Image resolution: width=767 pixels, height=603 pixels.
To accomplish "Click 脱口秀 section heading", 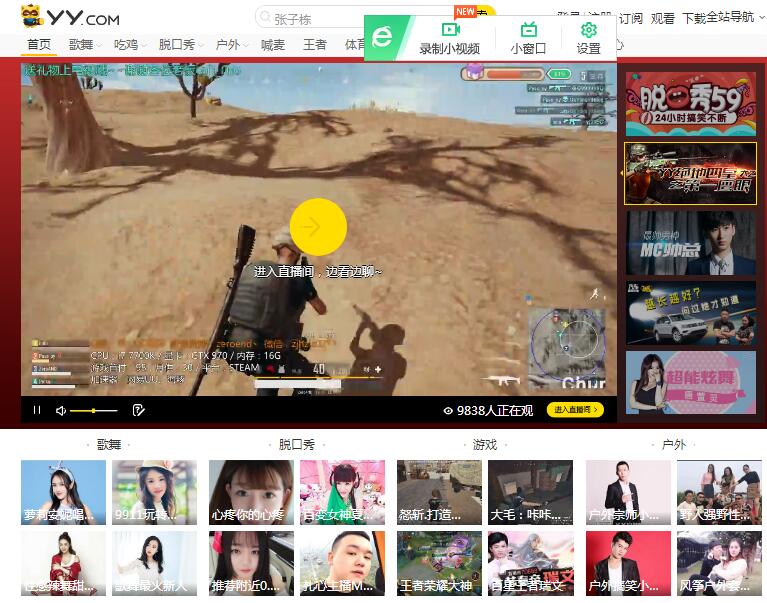I will [296, 444].
